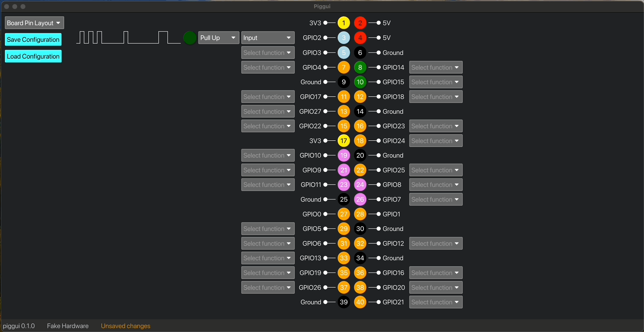Select pin 40 circle for GPIO21
This screenshot has height=332, width=644.
(360, 302)
